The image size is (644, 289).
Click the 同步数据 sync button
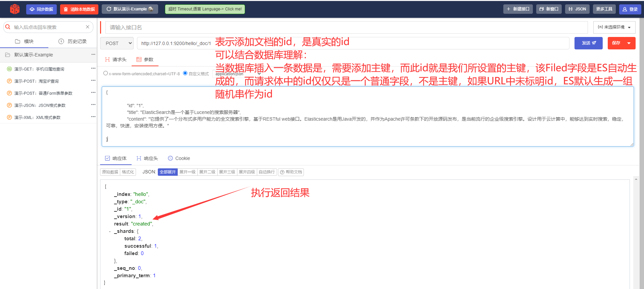point(41,9)
